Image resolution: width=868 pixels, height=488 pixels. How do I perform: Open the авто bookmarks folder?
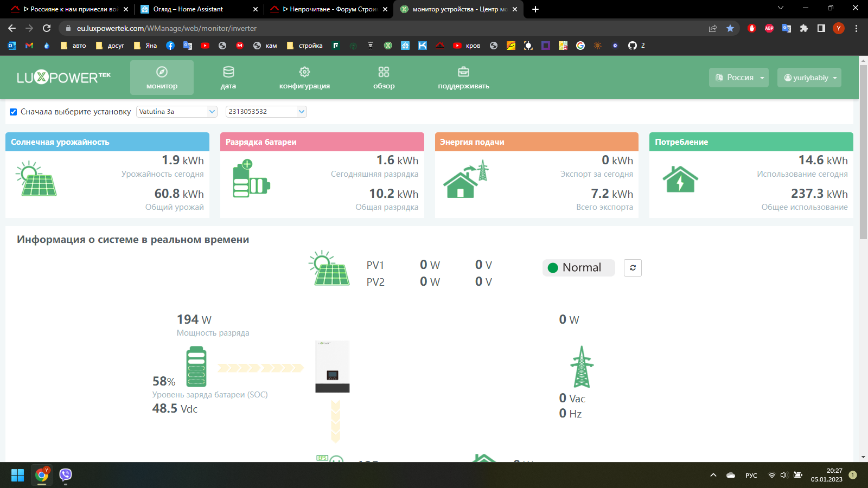[73, 46]
